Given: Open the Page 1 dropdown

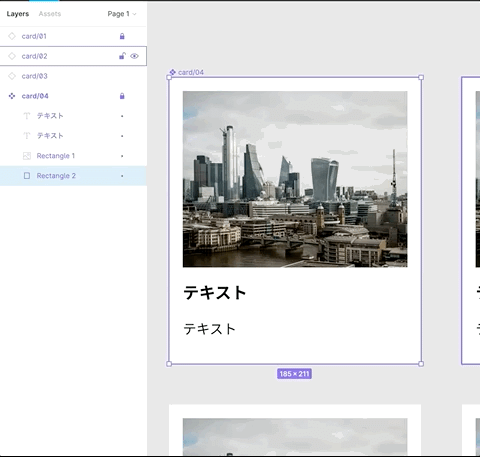Looking at the screenshot, I should pos(122,14).
